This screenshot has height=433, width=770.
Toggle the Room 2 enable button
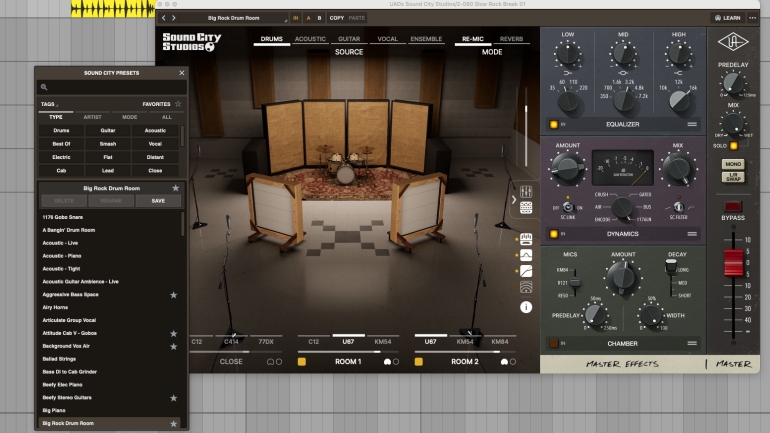pyautogui.click(x=419, y=362)
